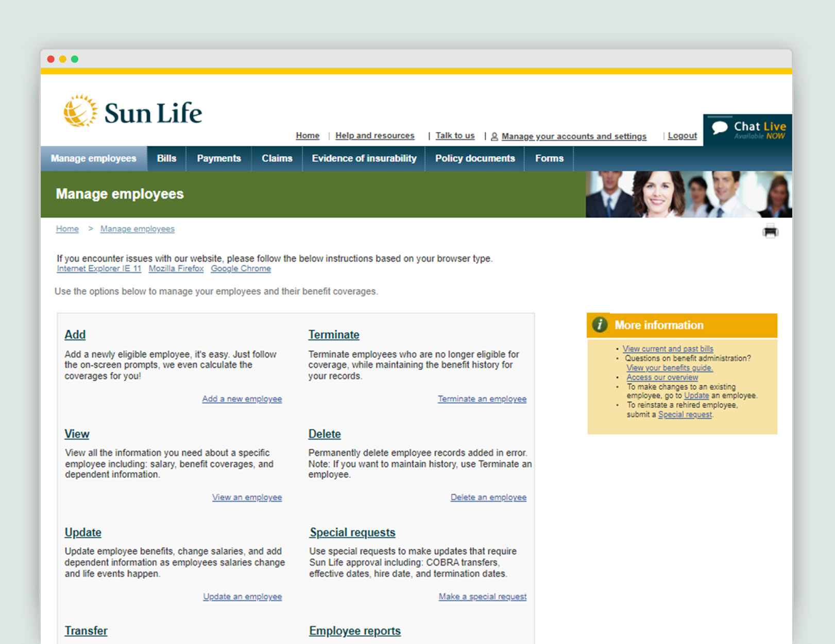Viewport: 835px width, 644px height.
Task: Open Mozilla Firefox instructions link
Action: pos(176,268)
